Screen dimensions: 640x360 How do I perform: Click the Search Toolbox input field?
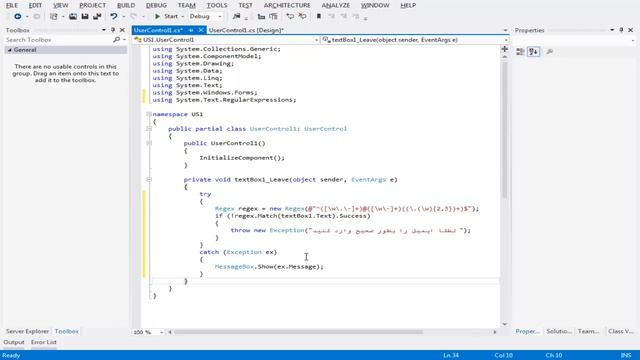point(58,40)
